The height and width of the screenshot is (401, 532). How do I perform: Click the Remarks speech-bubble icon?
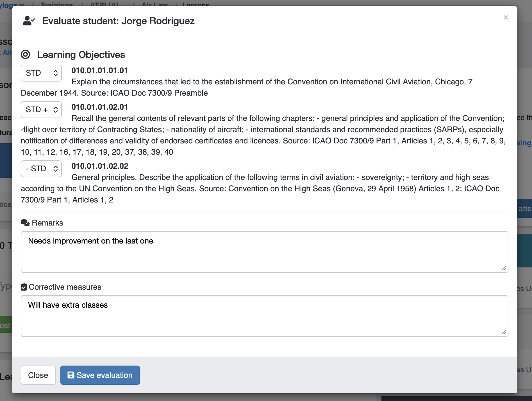point(25,222)
